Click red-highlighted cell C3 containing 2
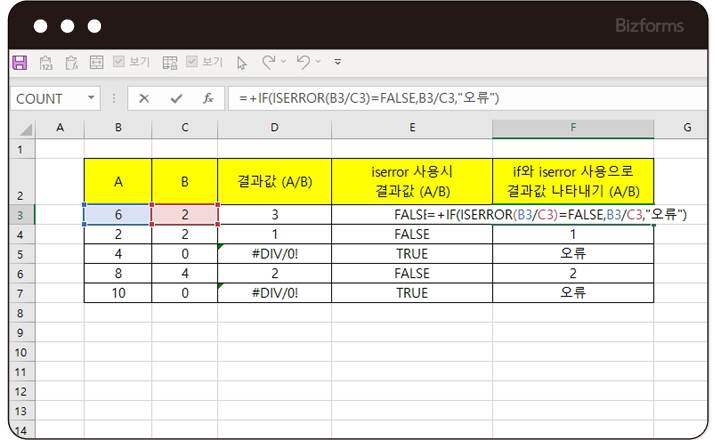This screenshot has height=440, width=715. (x=185, y=215)
